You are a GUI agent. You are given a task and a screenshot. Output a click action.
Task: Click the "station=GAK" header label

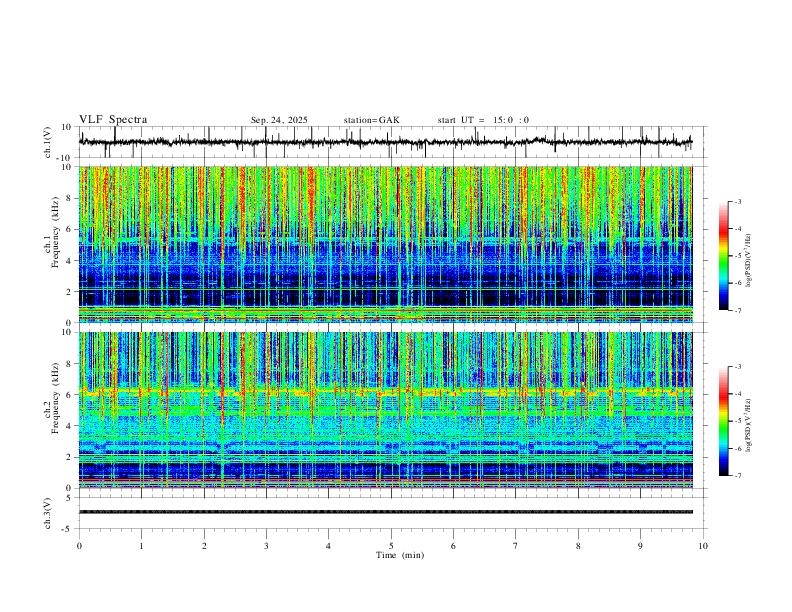point(371,120)
